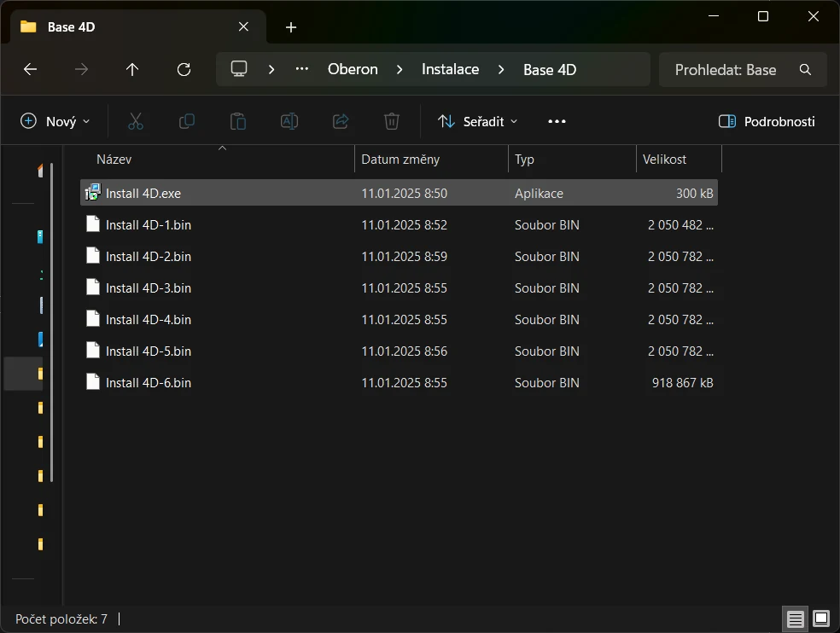
Task: Add a new tab with plus button
Action: [x=291, y=27]
